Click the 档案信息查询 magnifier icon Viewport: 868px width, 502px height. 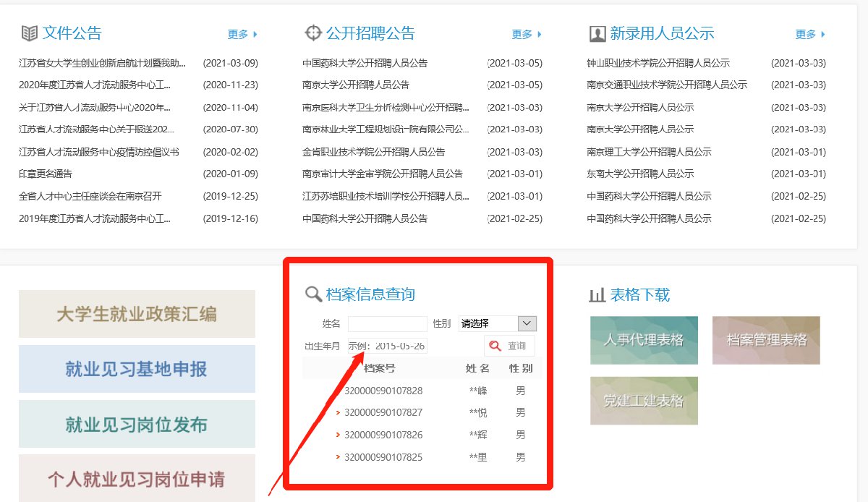(313, 294)
